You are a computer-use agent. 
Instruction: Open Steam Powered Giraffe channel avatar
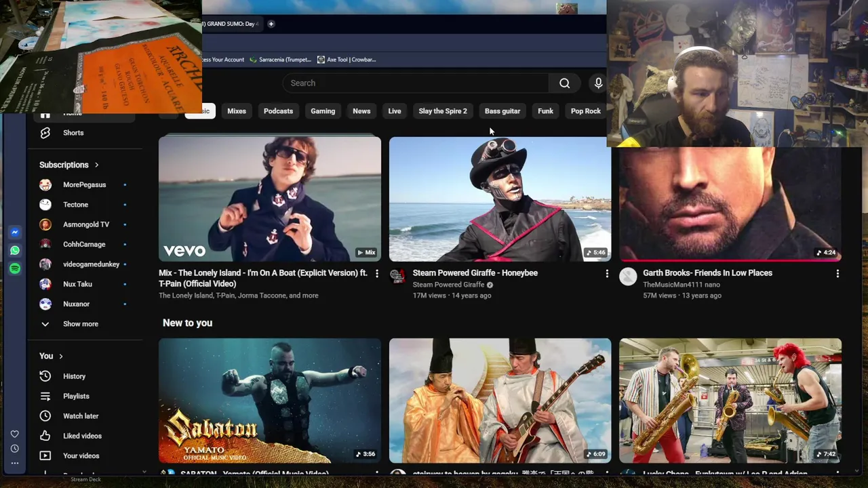397,276
